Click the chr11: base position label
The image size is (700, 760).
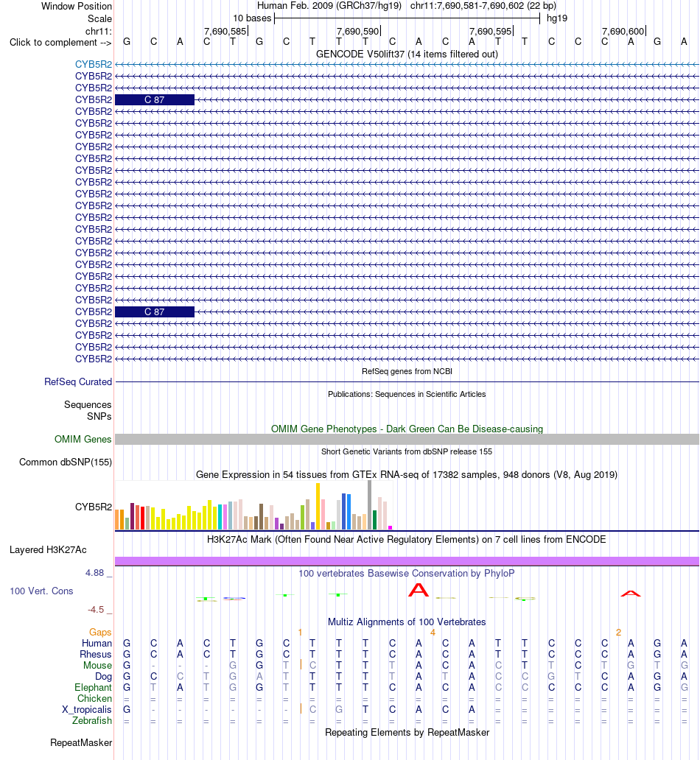coord(99,32)
